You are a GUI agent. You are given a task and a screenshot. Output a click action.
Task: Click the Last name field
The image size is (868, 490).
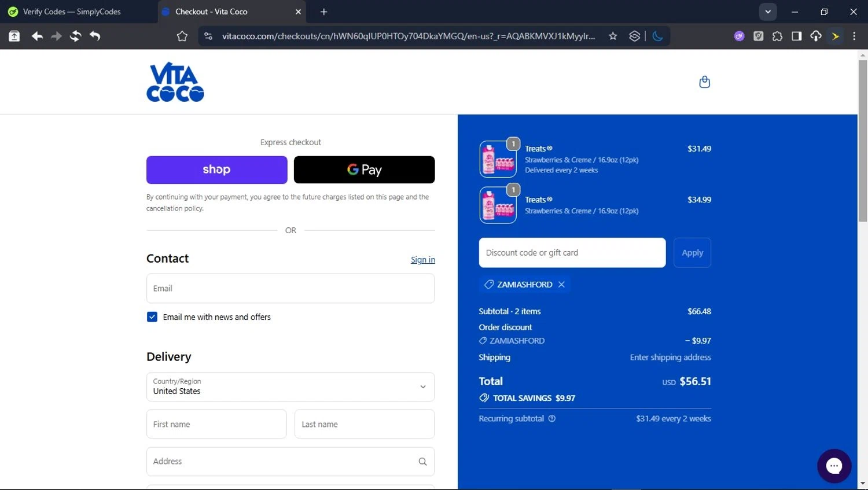365,424
